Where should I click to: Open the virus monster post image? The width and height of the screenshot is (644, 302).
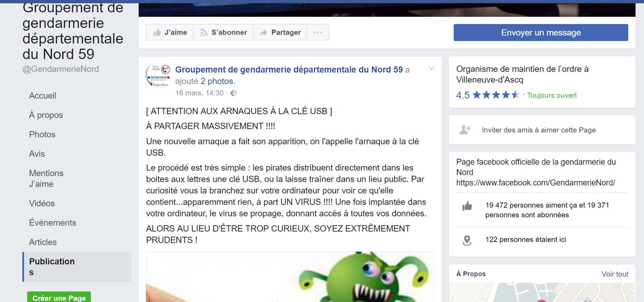(290, 277)
